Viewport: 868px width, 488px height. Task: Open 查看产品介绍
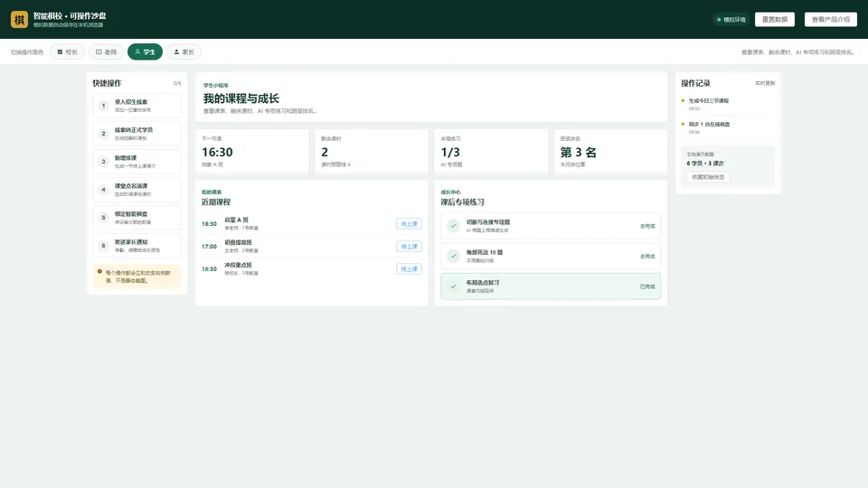pos(830,19)
